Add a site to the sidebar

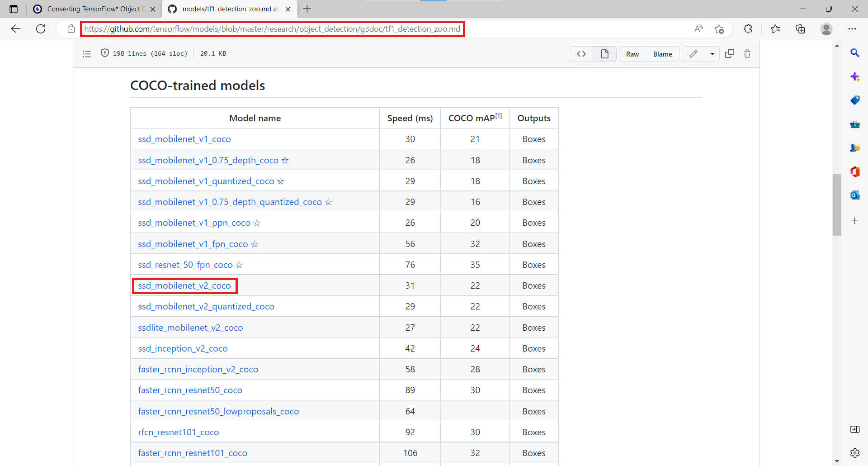(855, 221)
